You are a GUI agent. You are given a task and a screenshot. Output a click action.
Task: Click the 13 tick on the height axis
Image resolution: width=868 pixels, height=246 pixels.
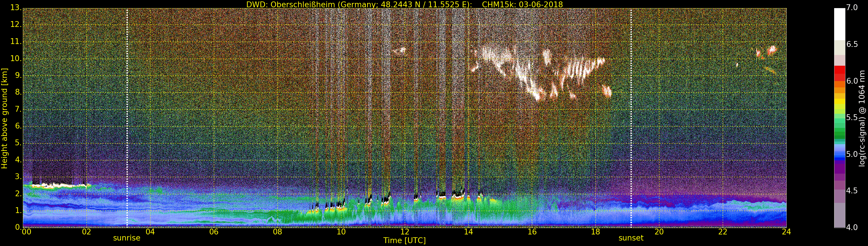tap(14, 8)
